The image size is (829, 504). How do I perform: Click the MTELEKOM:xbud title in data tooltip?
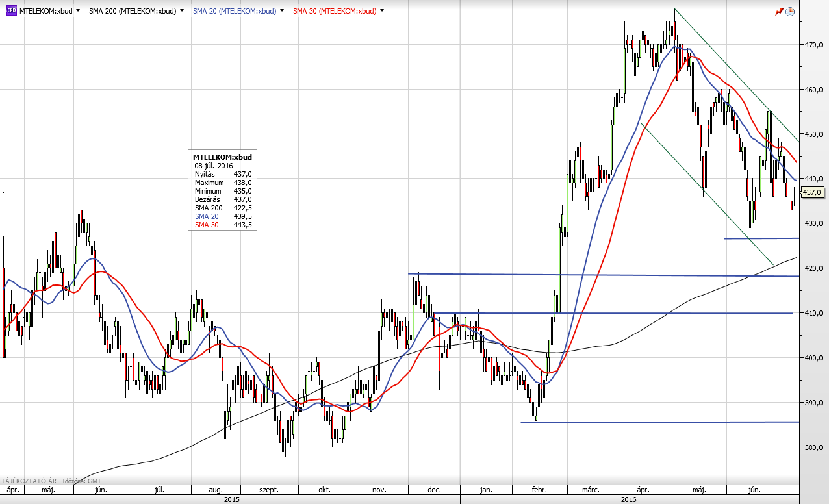pos(222,157)
